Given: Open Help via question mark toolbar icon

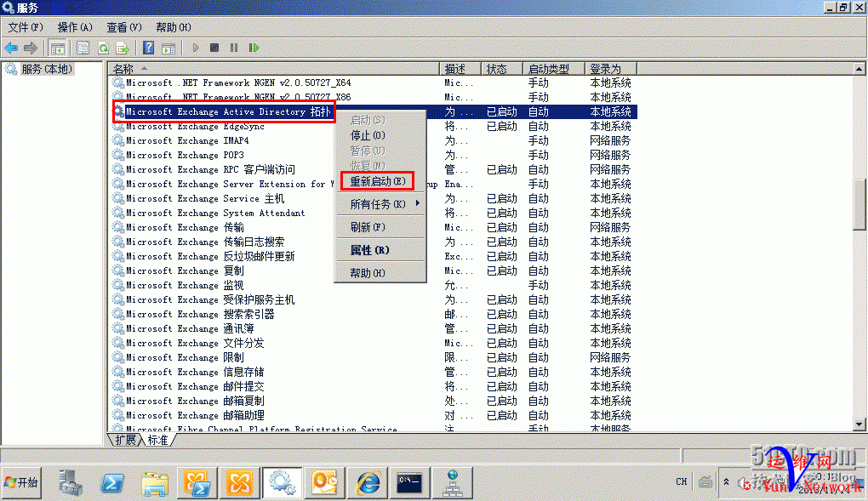Looking at the screenshot, I should click(x=148, y=48).
